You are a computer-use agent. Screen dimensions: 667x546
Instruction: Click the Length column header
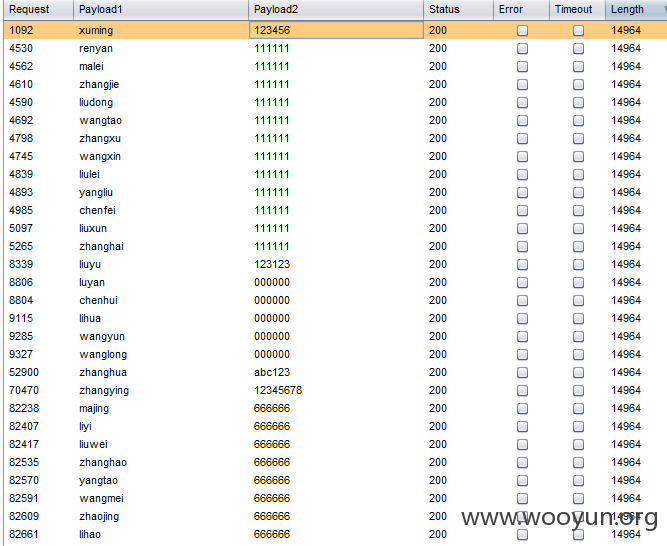pyautogui.click(x=636, y=9)
